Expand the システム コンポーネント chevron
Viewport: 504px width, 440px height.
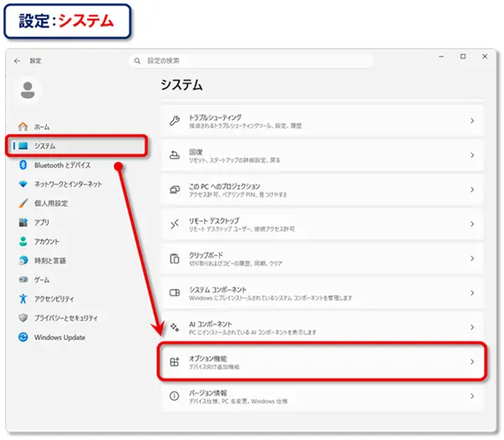472,293
